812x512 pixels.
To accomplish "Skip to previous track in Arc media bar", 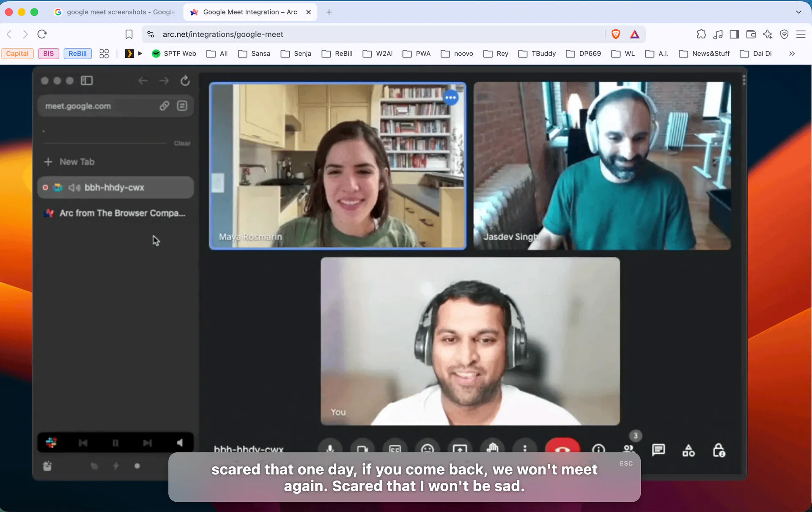I will pos(83,443).
